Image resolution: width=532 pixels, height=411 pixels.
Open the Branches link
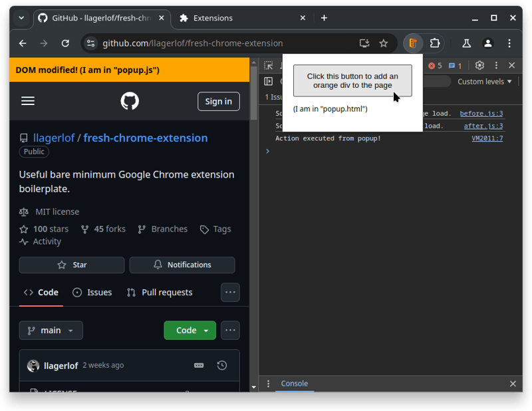[x=163, y=229]
